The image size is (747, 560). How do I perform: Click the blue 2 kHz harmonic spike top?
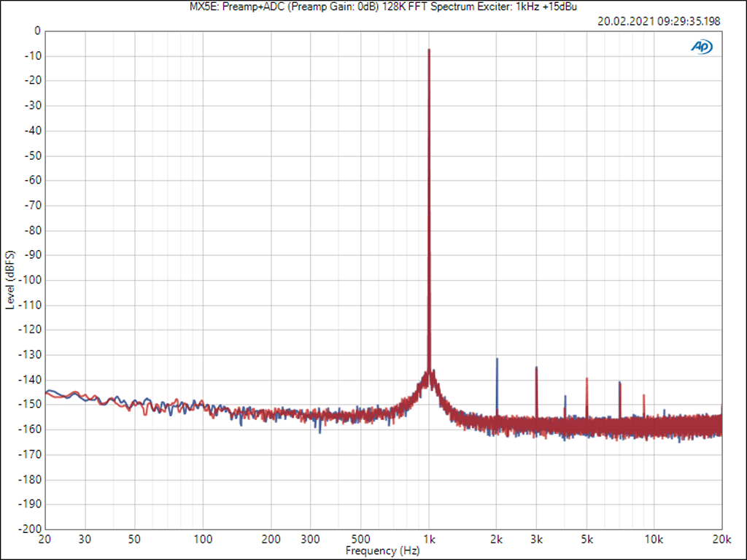click(497, 359)
